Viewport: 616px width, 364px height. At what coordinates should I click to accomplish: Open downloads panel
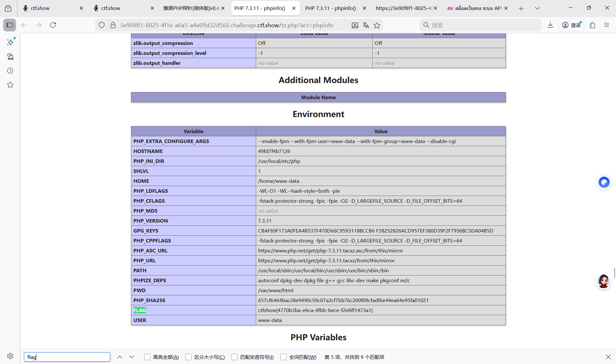click(x=550, y=25)
